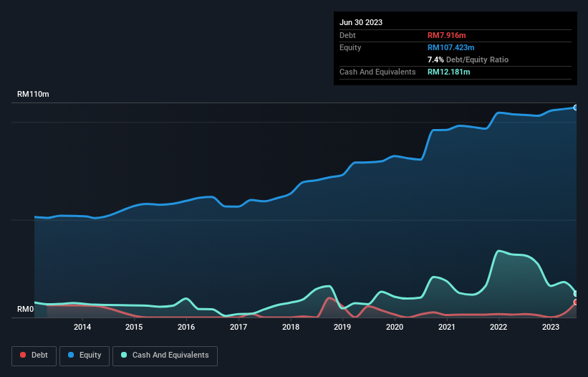Select the 2014 x-axis label
Image resolution: width=588 pixels, height=377 pixels.
coord(82,328)
